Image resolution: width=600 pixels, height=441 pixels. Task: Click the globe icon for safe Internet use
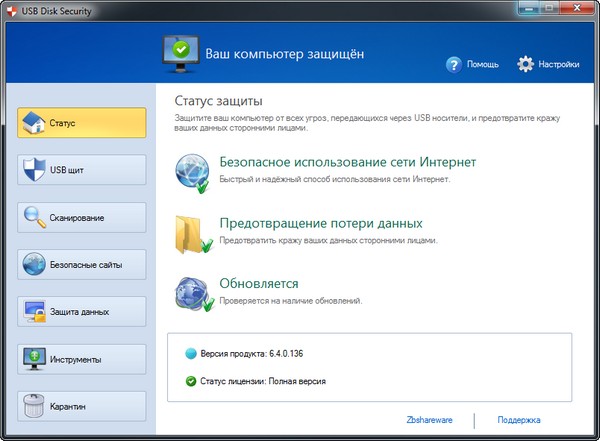tap(193, 171)
